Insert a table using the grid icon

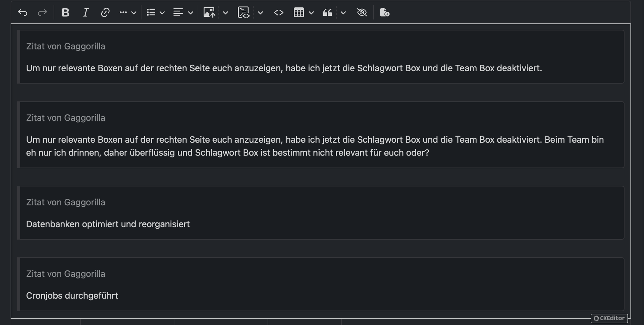[x=299, y=13]
